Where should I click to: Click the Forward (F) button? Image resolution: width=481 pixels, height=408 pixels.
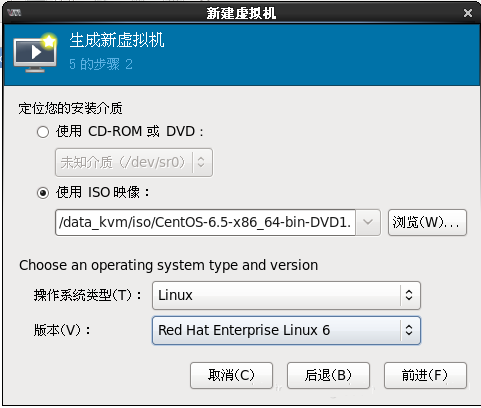pyautogui.click(x=425, y=375)
